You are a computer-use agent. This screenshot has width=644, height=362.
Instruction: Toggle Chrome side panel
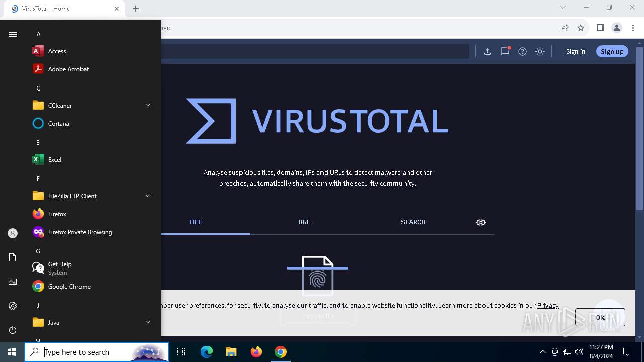click(600, 28)
